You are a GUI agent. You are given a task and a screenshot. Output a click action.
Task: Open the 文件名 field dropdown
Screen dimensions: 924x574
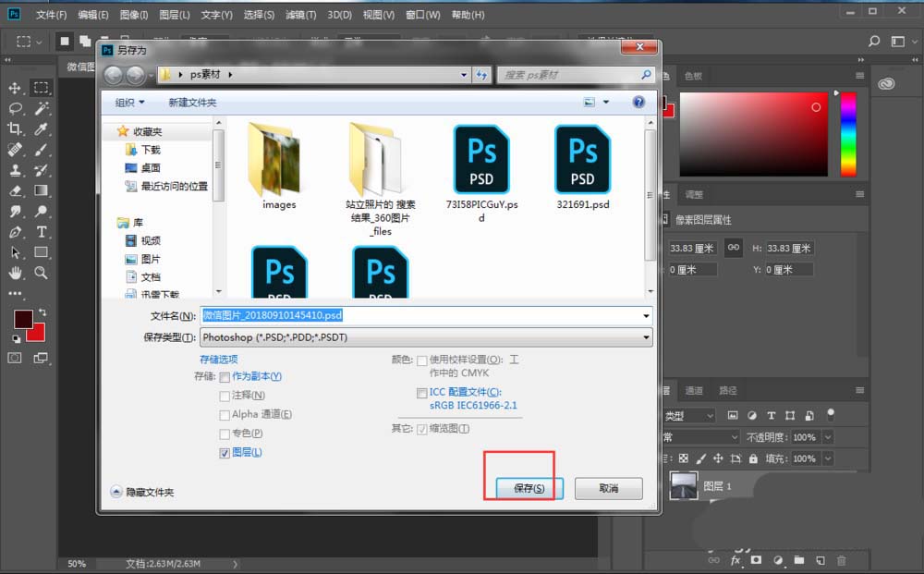(645, 315)
